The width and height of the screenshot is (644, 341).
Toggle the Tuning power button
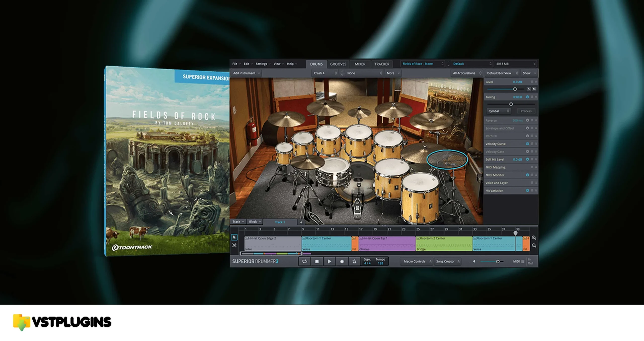(527, 97)
